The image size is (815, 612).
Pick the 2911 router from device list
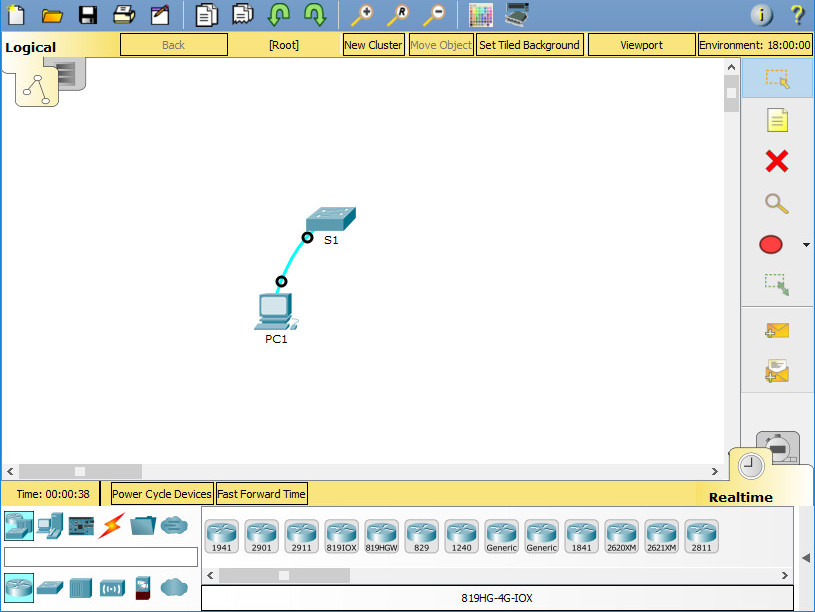coord(301,536)
